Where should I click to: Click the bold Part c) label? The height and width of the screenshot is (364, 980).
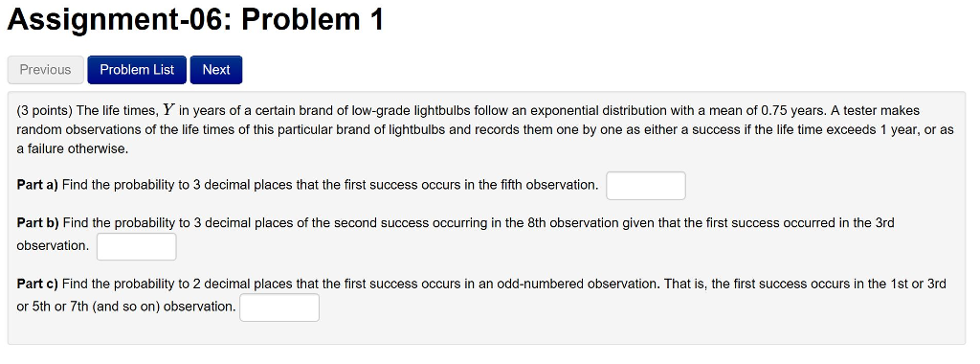(x=37, y=284)
